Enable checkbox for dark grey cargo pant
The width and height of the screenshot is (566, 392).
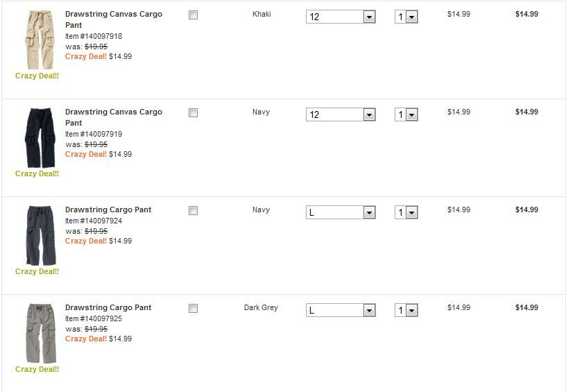pos(194,308)
